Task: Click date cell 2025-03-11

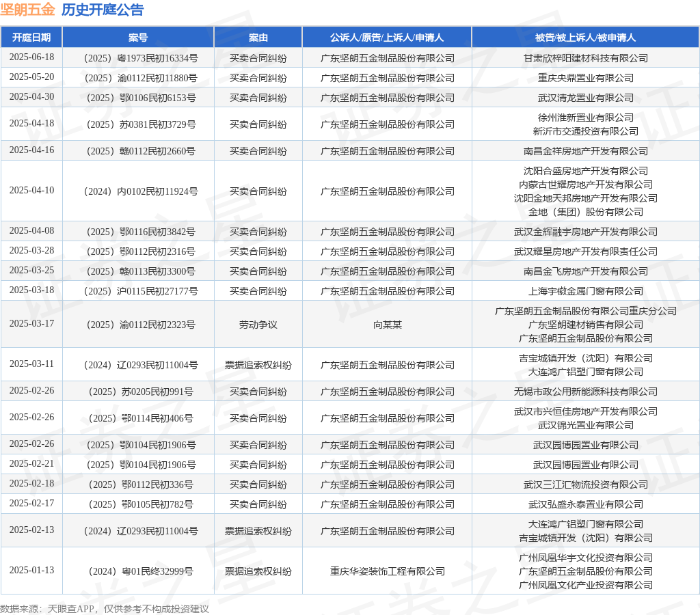Action: tap(31, 364)
